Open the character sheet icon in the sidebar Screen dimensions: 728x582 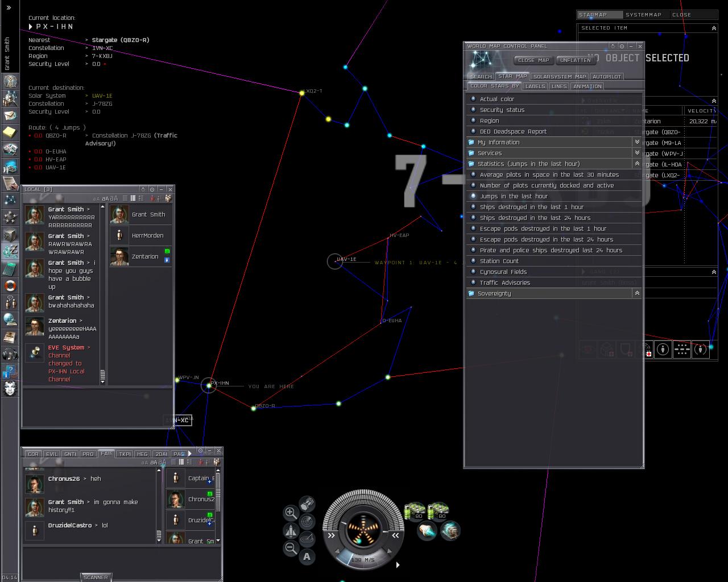pos(10,81)
